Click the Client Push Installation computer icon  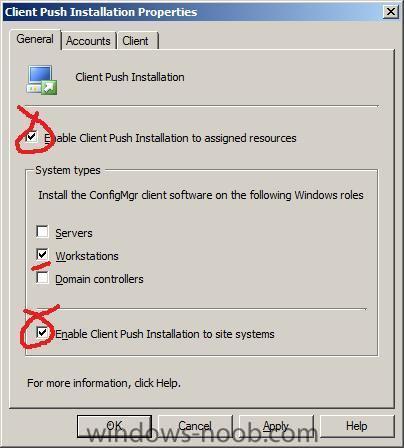click(x=42, y=80)
